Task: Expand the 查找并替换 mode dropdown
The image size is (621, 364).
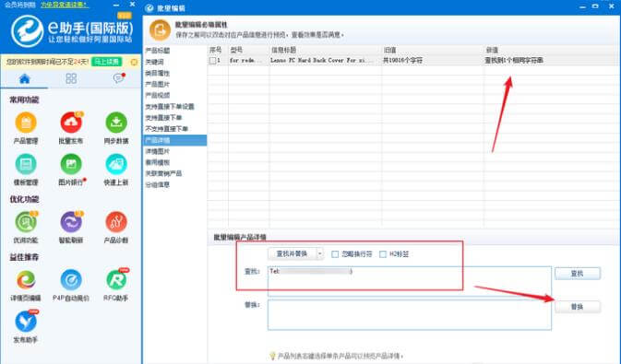Action: 320,253
